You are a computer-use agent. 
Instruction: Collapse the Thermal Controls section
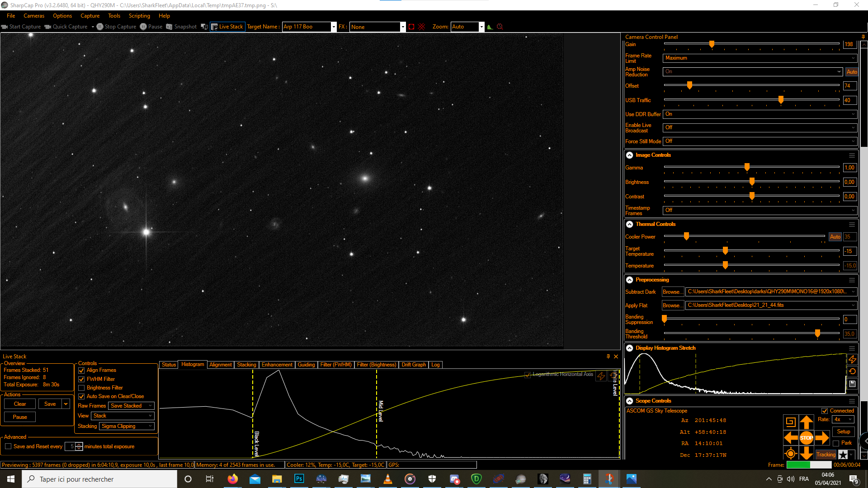click(629, 224)
